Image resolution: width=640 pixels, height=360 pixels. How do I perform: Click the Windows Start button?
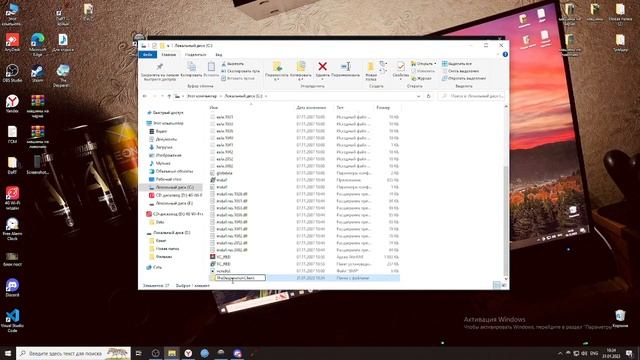pyautogui.click(x=7, y=353)
